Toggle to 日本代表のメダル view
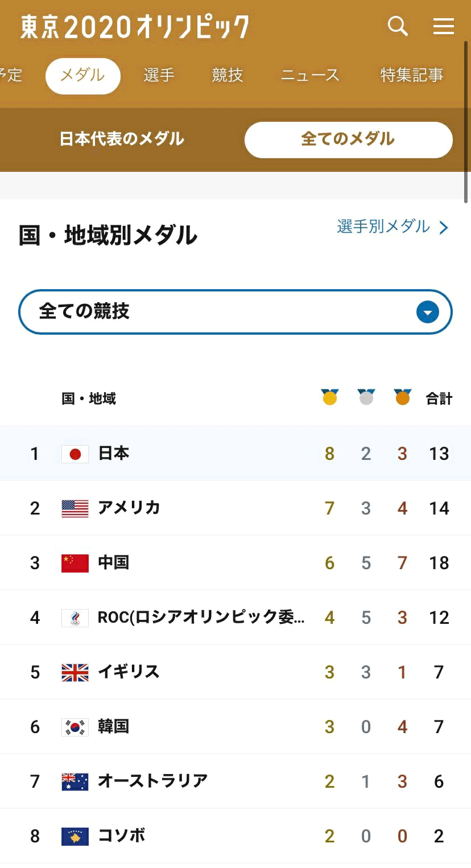471x868 pixels. point(122,139)
